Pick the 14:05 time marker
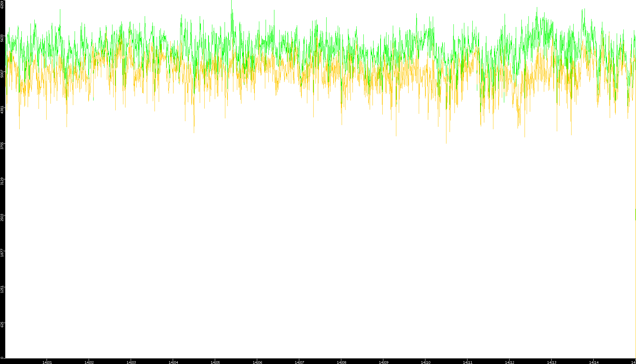 coord(215,362)
